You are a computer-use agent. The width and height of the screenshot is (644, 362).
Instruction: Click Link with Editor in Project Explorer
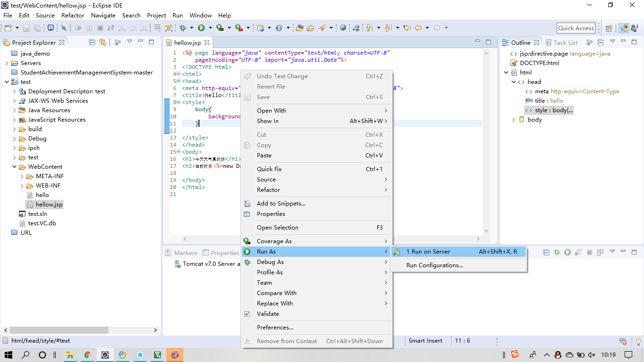click(102, 42)
